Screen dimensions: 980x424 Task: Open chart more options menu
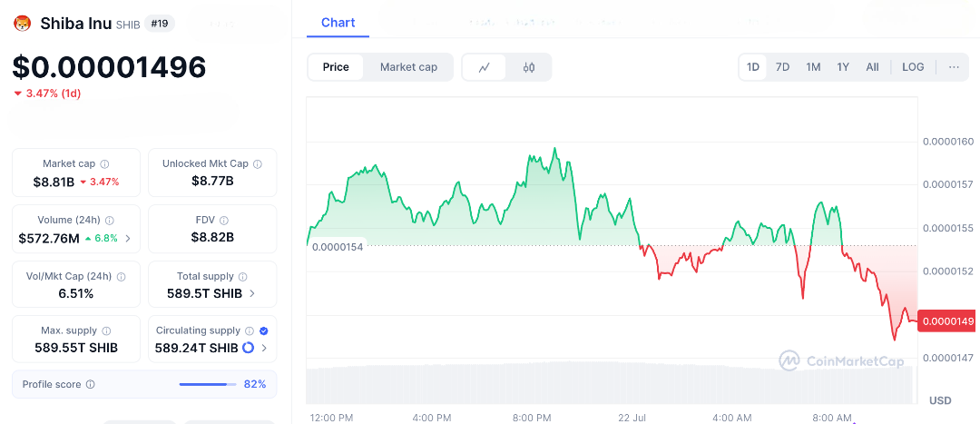(x=954, y=67)
